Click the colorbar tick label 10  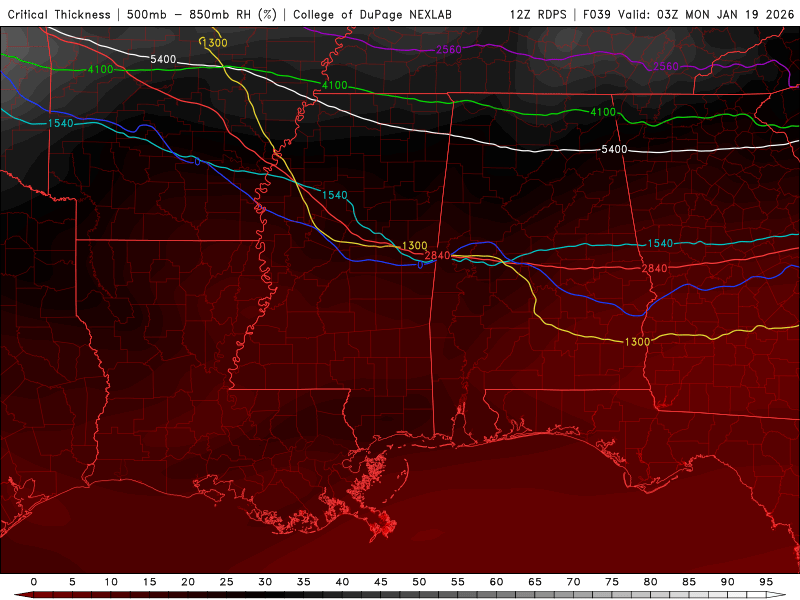111,582
